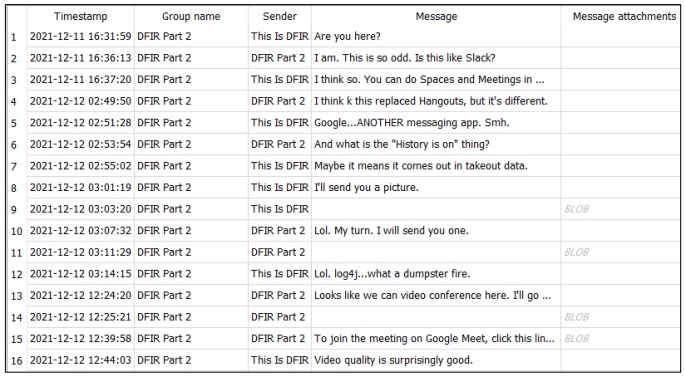
Task: Select the log4j dumpster fire message
Action: click(x=436, y=274)
